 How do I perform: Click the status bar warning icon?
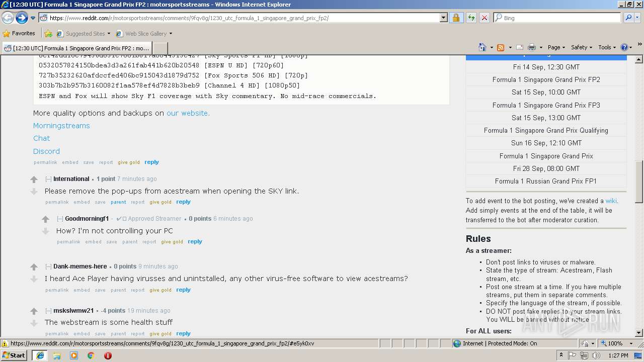coord(5,344)
